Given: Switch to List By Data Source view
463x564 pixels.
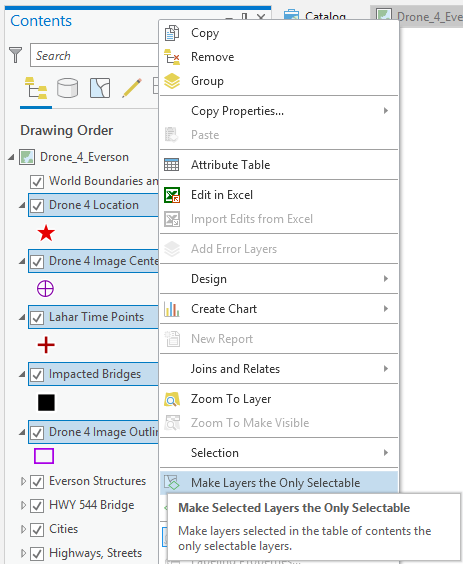Looking at the screenshot, I should 68,88.
